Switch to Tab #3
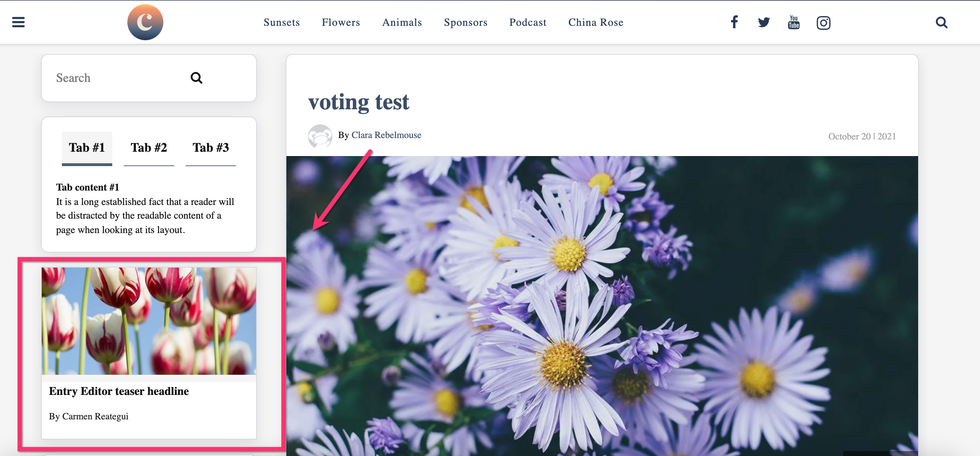 [x=211, y=148]
